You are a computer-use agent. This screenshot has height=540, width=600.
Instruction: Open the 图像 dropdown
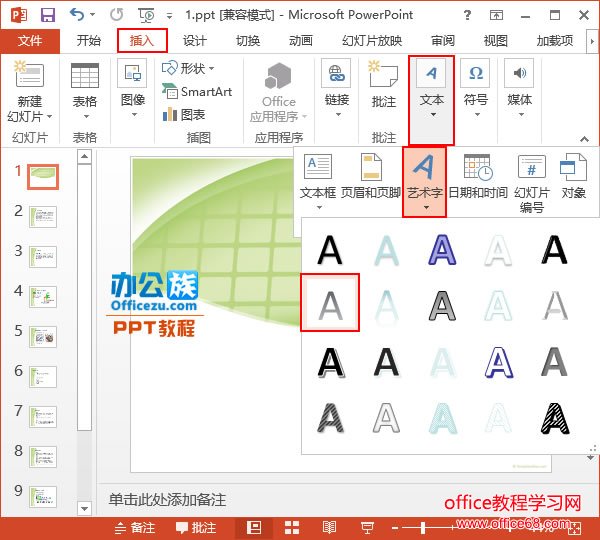tap(133, 88)
